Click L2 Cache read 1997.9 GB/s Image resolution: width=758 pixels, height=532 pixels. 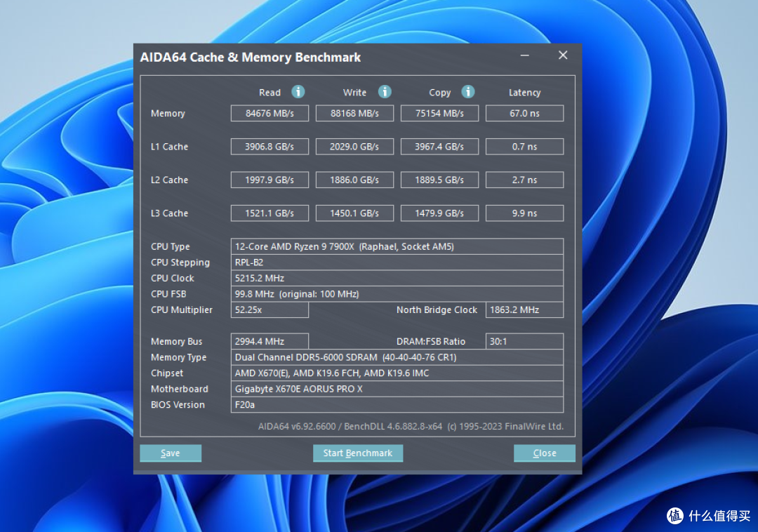(x=270, y=180)
